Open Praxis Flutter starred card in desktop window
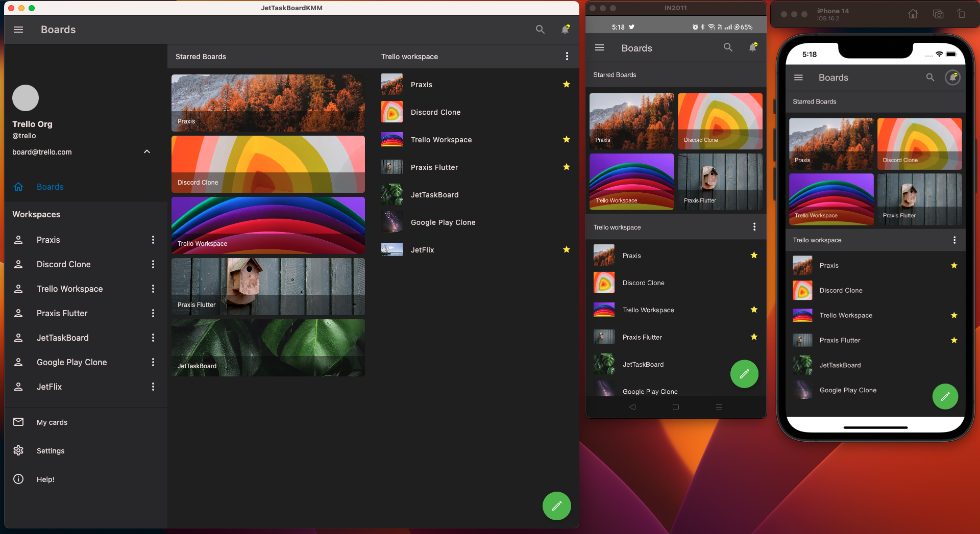This screenshot has width=980, height=534. pos(268,287)
